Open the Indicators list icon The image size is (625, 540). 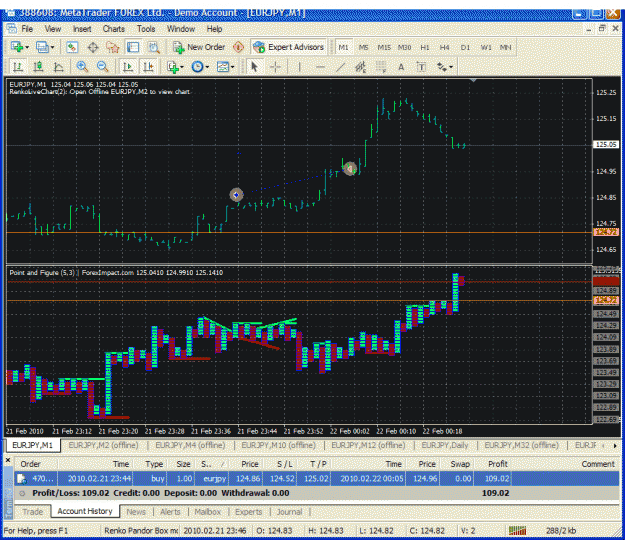173,67
